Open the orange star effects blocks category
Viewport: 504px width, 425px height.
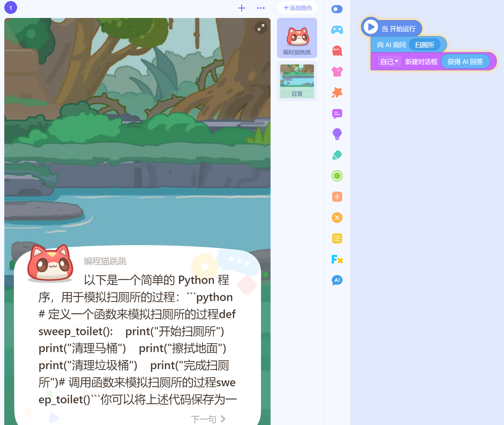point(337,92)
